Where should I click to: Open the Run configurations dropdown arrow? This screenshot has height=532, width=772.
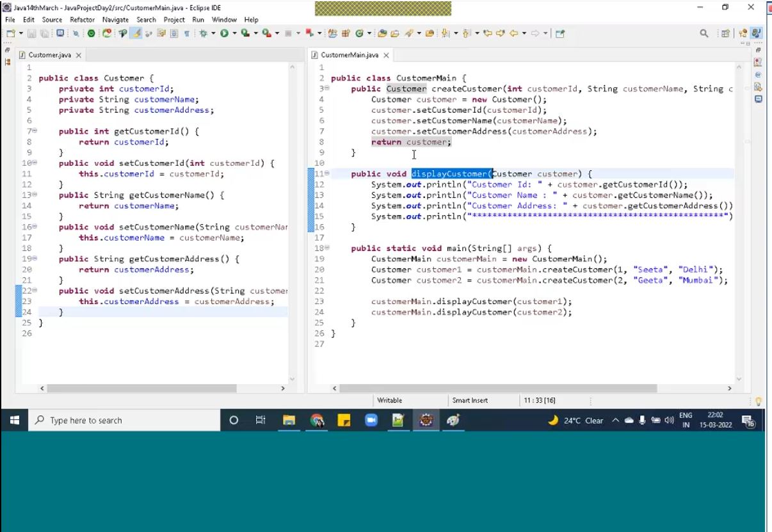[x=235, y=33]
